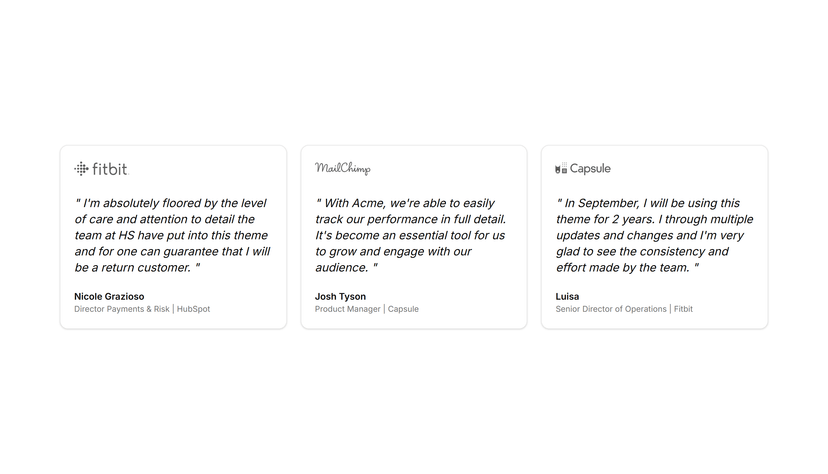This screenshot has width=828, height=474.
Task: Click the Fitbit logo
Action: click(101, 169)
